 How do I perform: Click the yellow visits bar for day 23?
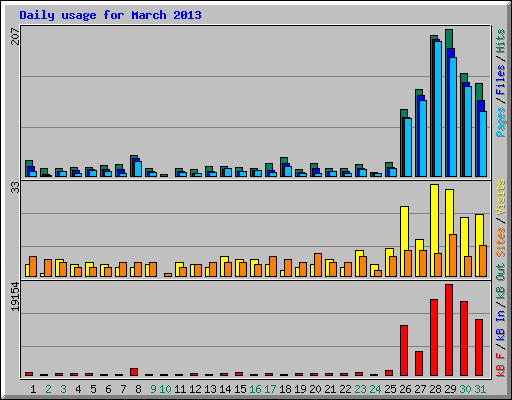coord(359,253)
